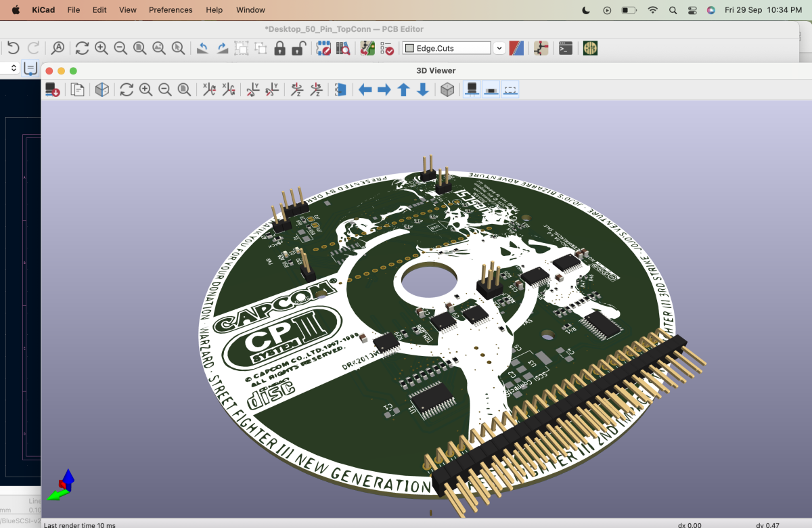Screen dimensions: 812x528
Task: Open the File menu
Action: coord(74,10)
